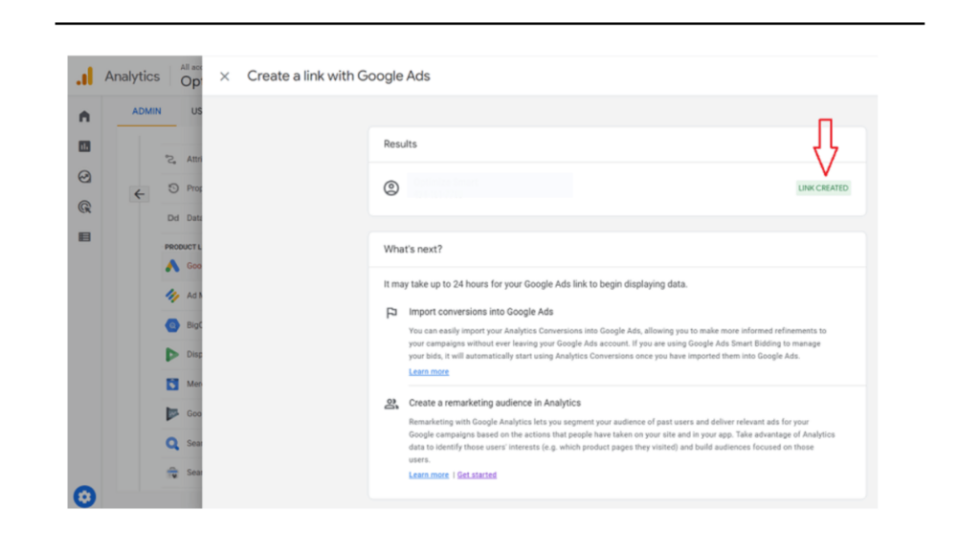Viewport: 980px width, 551px height.
Task: Click the account avatar icon in Results
Action: 391,188
